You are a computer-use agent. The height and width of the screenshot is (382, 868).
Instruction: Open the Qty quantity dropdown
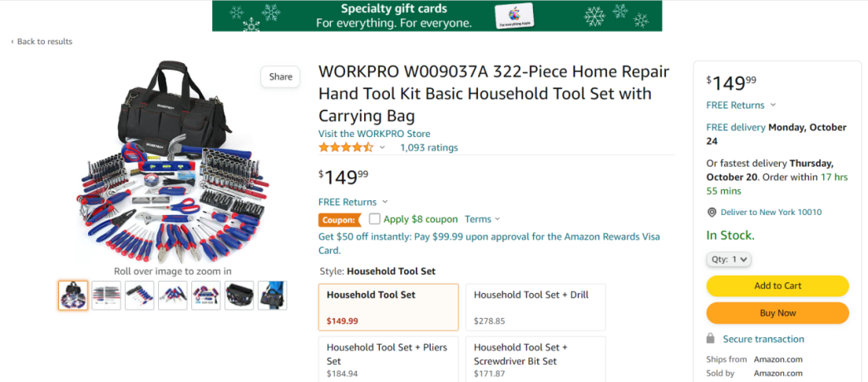pyautogui.click(x=729, y=259)
